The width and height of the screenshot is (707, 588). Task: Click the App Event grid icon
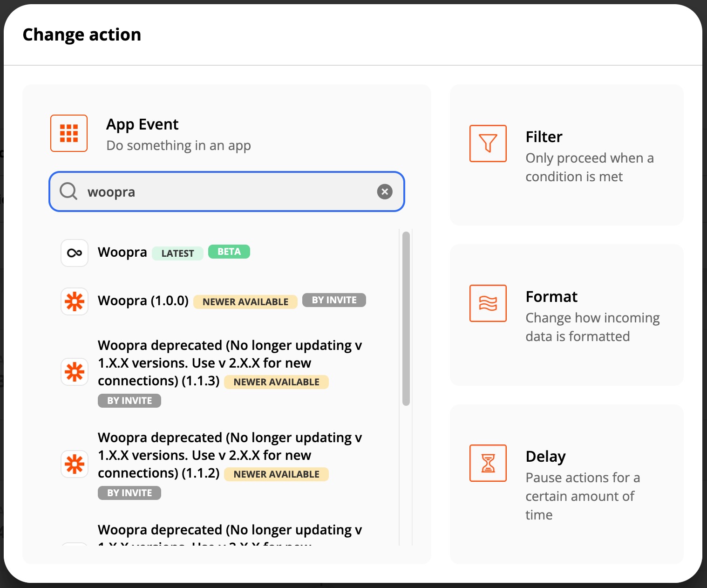point(69,133)
